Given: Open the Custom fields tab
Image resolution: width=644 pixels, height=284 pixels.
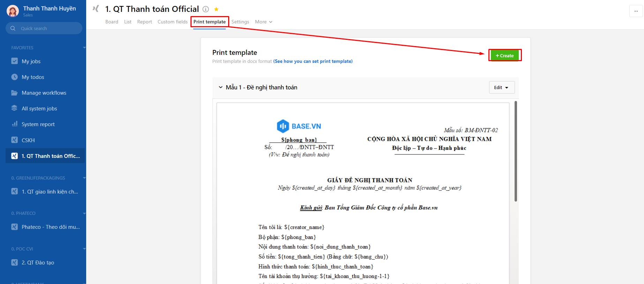Looking at the screenshot, I should coord(172,22).
